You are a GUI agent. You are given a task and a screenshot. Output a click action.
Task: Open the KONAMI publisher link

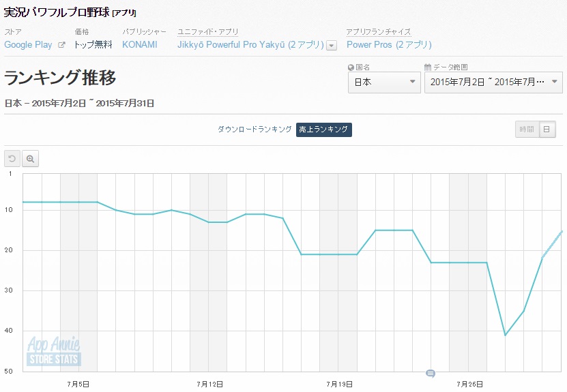click(x=140, y=45)
